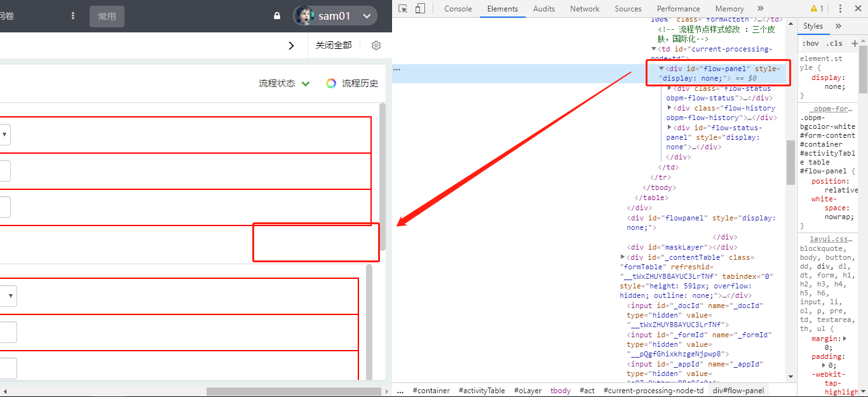Open the 流程历史 link

click(x=360, y=83)
